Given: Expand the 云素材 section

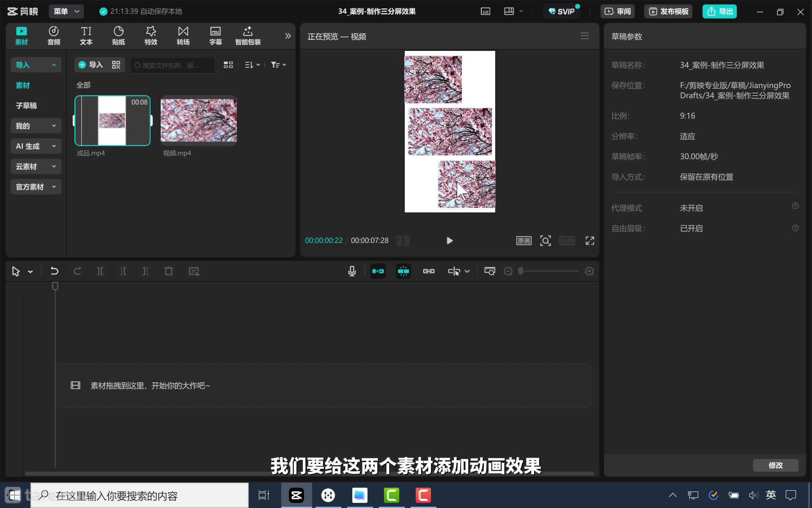Looking at the screenshot, I should coord(36,166).
